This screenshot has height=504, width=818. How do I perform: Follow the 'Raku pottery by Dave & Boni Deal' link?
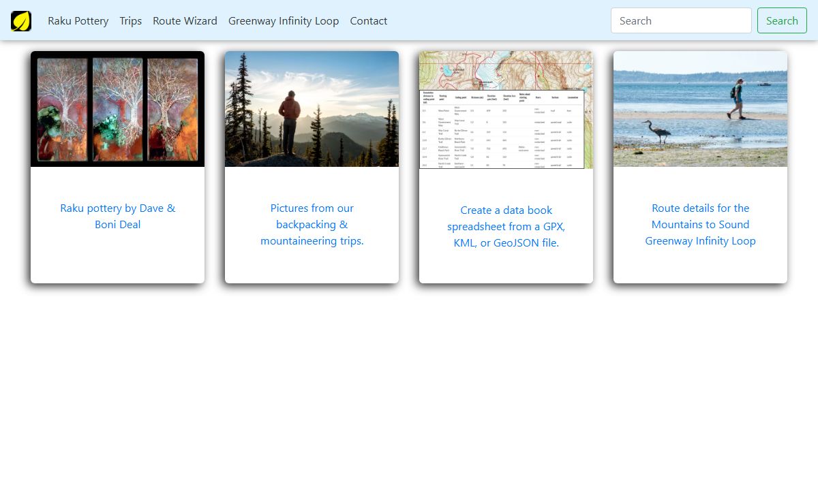point(117,217)
